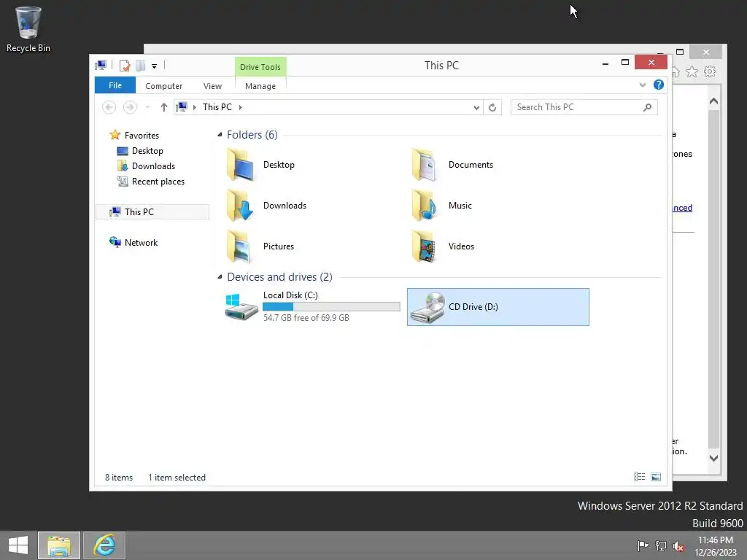The image size is (747, 560).
Task: Go forward with the Forward arrow
Action: [130, 107]
